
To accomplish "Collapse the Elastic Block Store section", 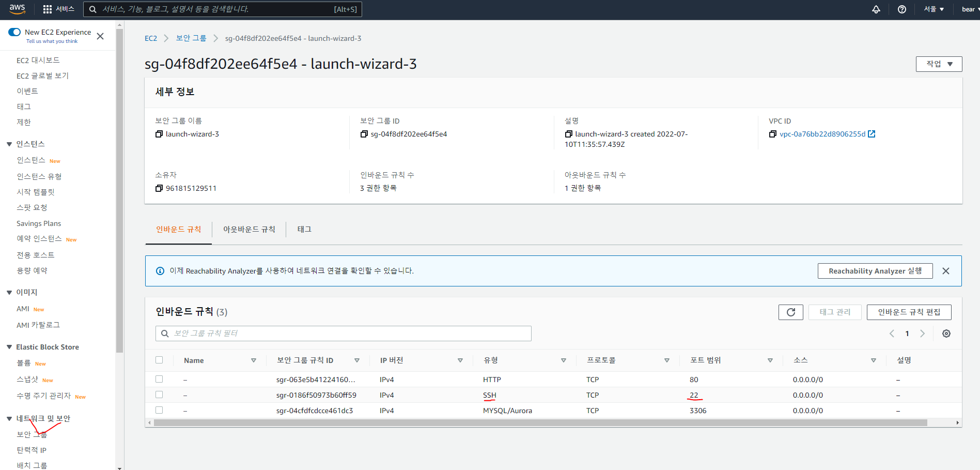I will [9, 347].
